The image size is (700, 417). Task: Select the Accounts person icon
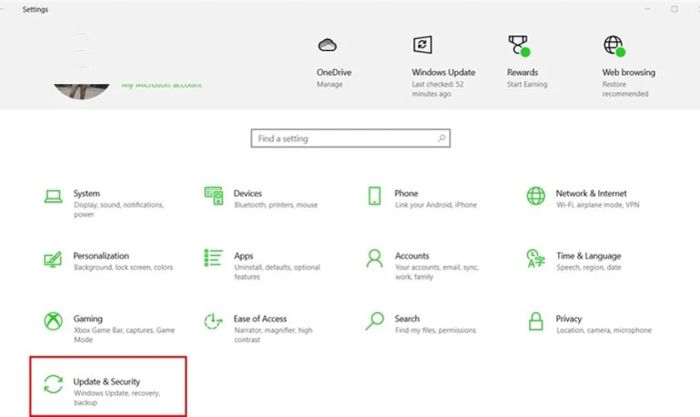tap(374, 259)
